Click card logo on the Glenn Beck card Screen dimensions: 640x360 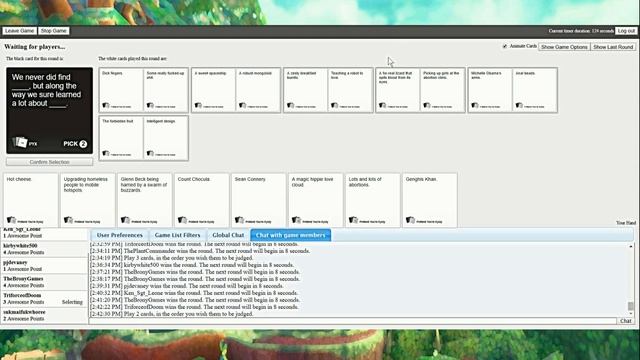[x=125, y=220]
